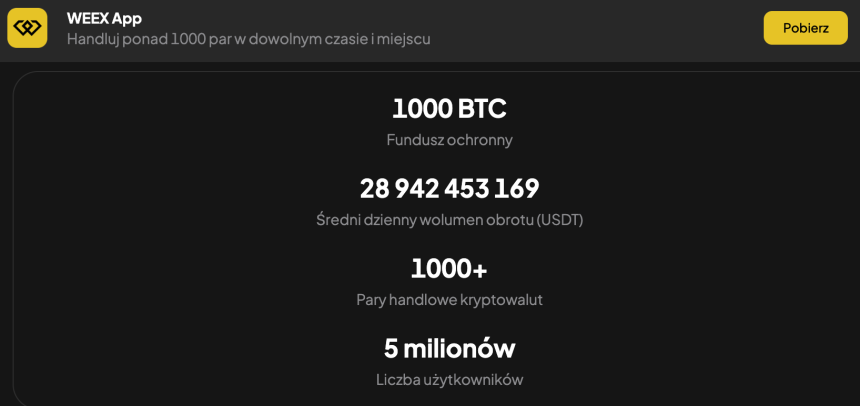Click the "Liczba użytkowników" caption
The width and height of the screenshot is (860, 406).
(x=449, y=380)
